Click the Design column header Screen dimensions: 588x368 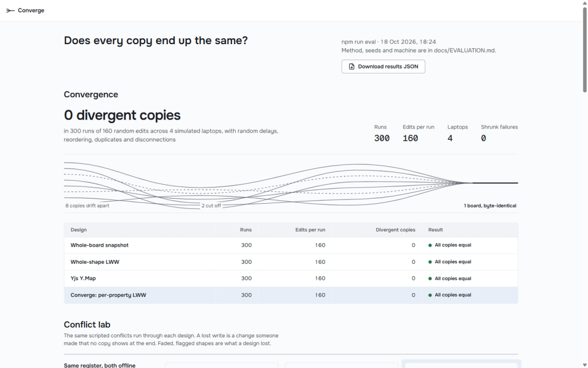78,230
